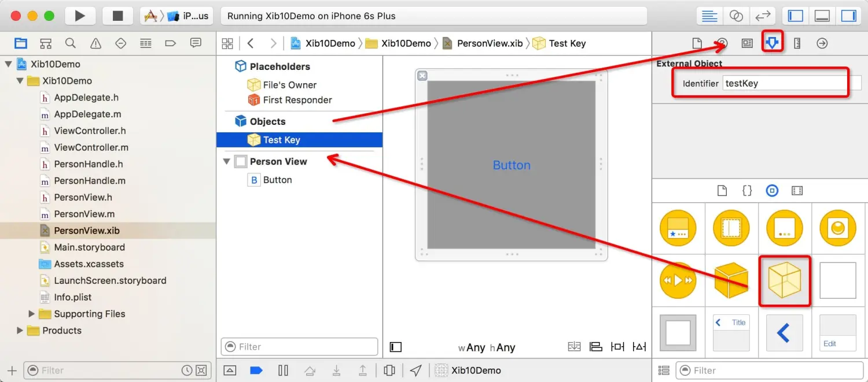Go back in editor history
Viewport: 868px width, 382px height.
coord(251,43)
